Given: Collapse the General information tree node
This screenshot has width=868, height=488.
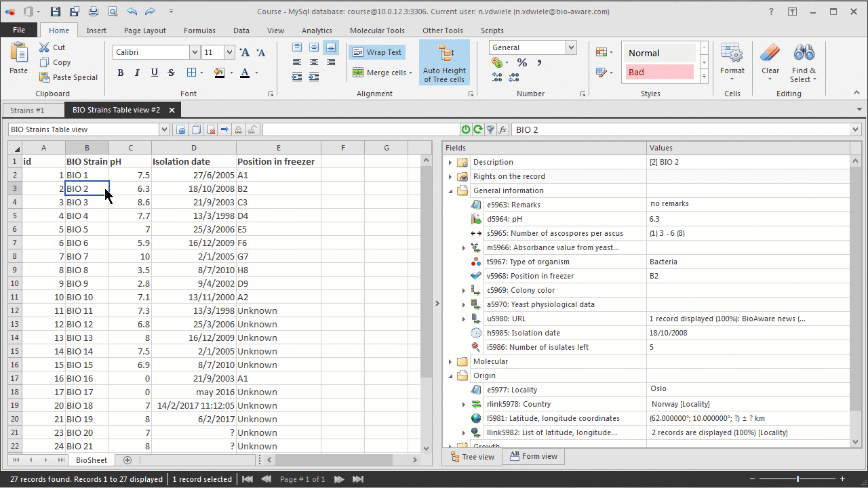Looking at the screenshot, I should [450, 191].
